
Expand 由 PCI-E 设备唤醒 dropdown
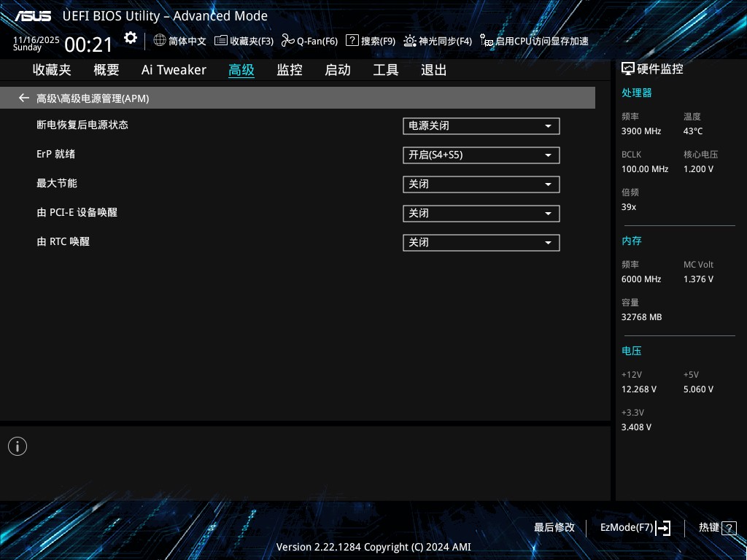481,214
